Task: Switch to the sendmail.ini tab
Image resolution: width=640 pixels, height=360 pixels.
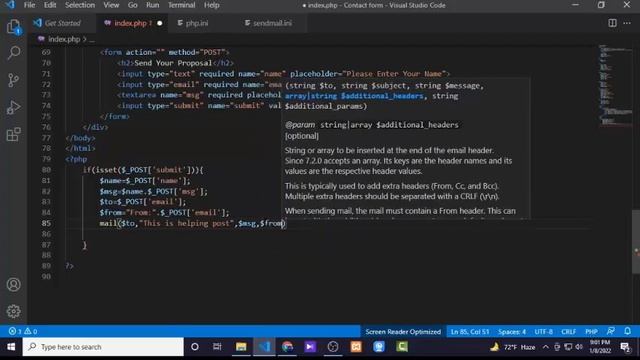Action: [x=272, y=23]
